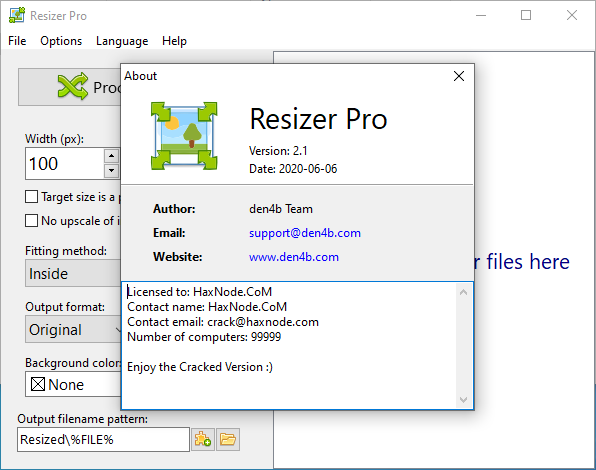Click the 'Enjoy the Cracked Version :)' line
The height and width of the screenshot is (470, 596).
click(x=200, y=367)
